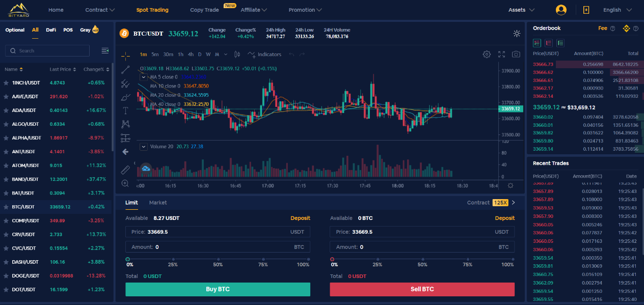Click the Buy BTC button
644x305 pixels.
click(x=218, y=289)
